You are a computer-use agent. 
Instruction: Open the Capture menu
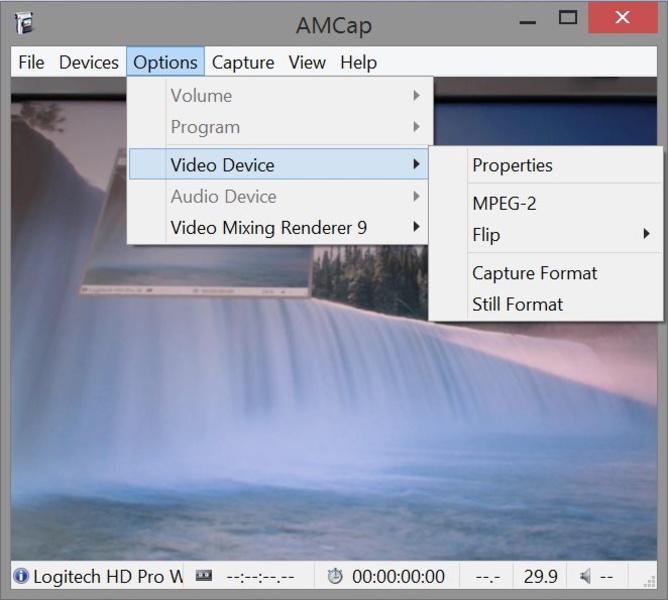click(x=242, y=62)
